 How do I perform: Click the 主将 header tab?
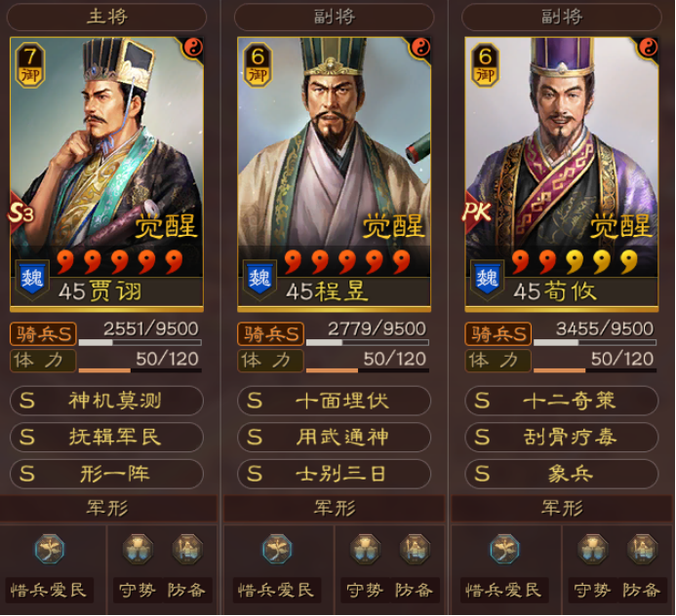click(x=106, y=18)
